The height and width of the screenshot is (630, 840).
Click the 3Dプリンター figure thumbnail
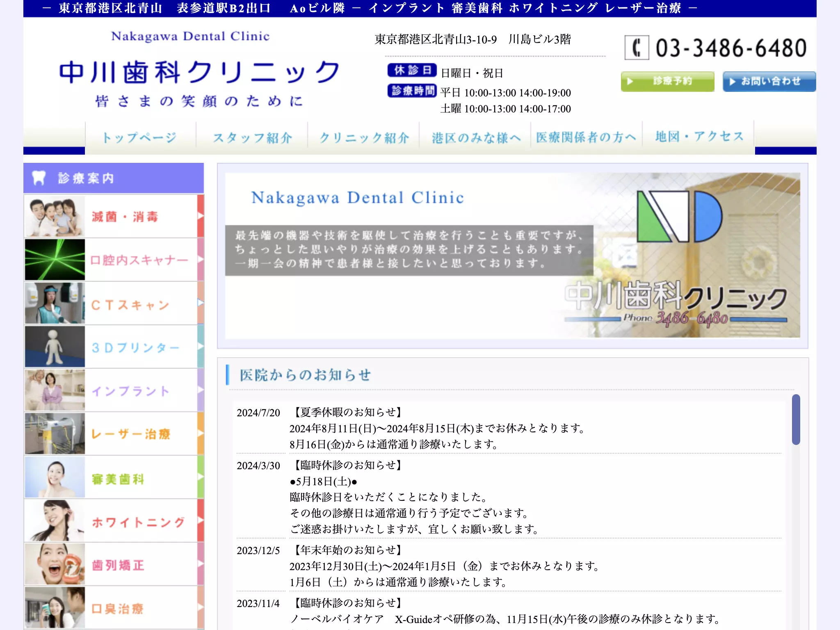pos(55,347)
